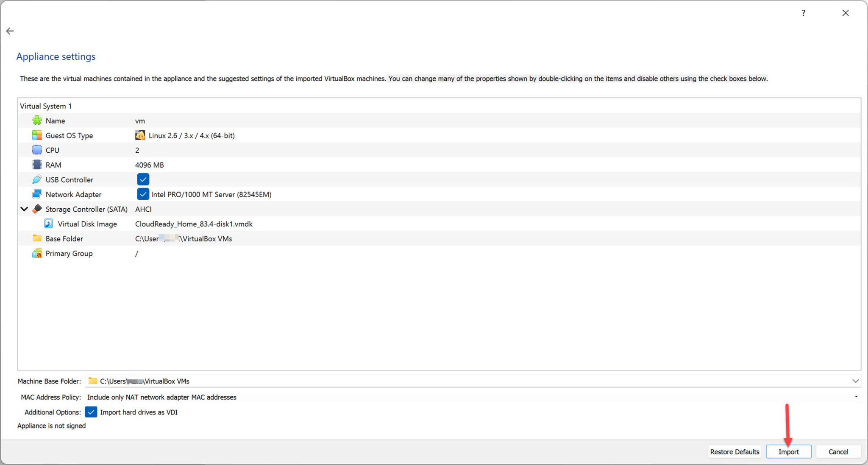
Task: Cancel the appliance import
Action: [838, 451]
